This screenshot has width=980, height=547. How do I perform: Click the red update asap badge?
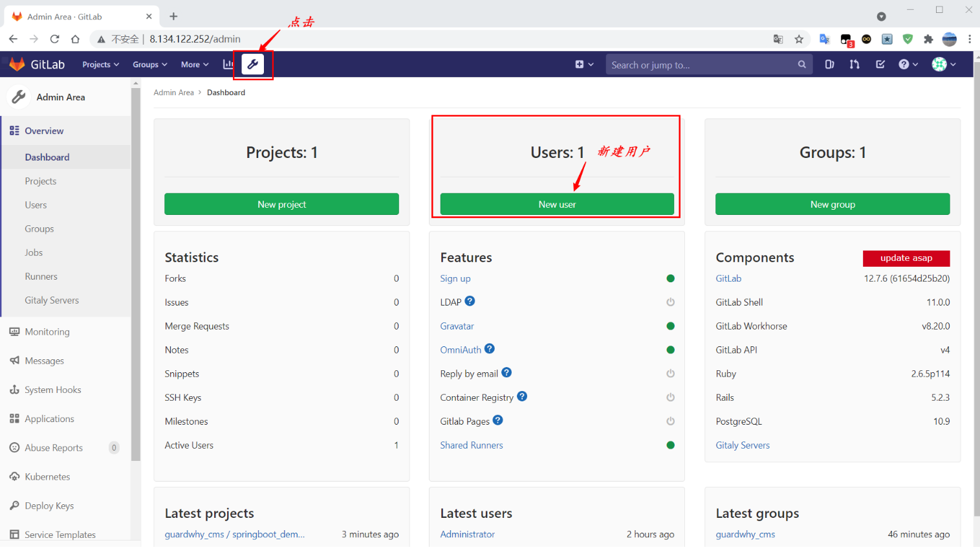(x=906, y=258)
